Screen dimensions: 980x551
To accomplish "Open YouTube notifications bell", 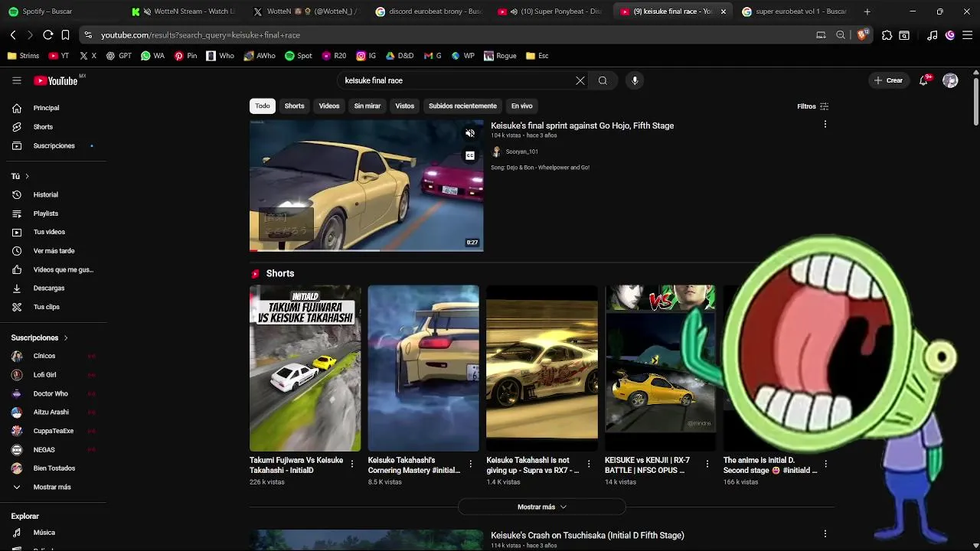I will 924,80.
